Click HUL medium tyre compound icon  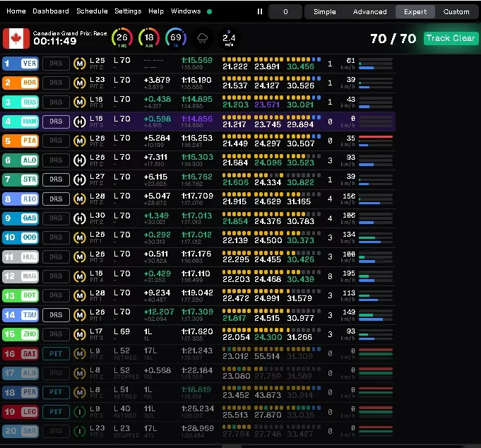pyautogui.click(x=80, y=257)
